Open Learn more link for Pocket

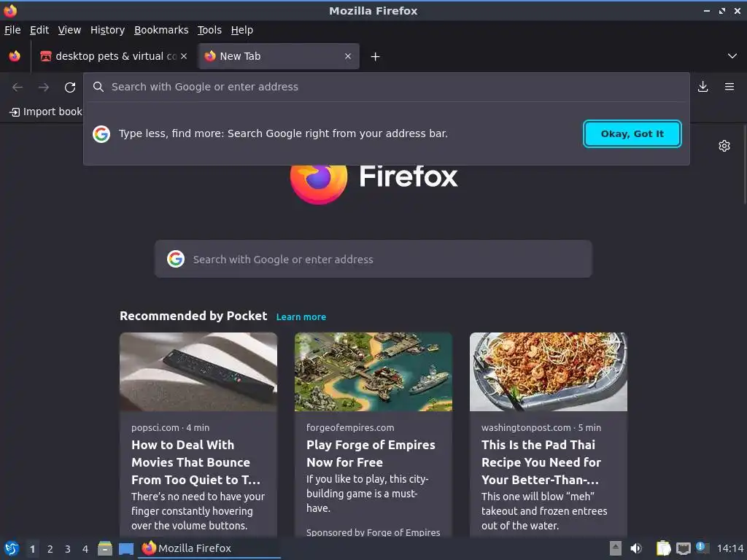pyautogui.click(x=301, y=317)
